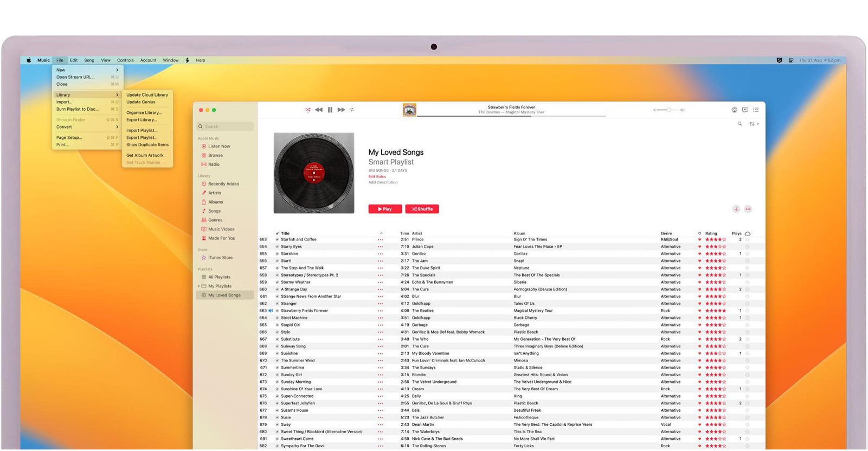Select Artists in the library sidebar
Screen dimensions: 868x451
215,193
